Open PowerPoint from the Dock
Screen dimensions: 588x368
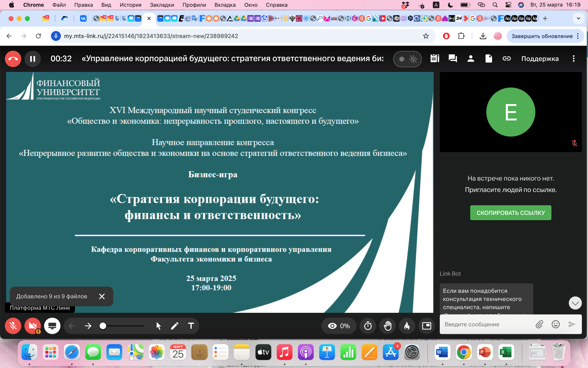pyautogui.click(x=485, y=352)
